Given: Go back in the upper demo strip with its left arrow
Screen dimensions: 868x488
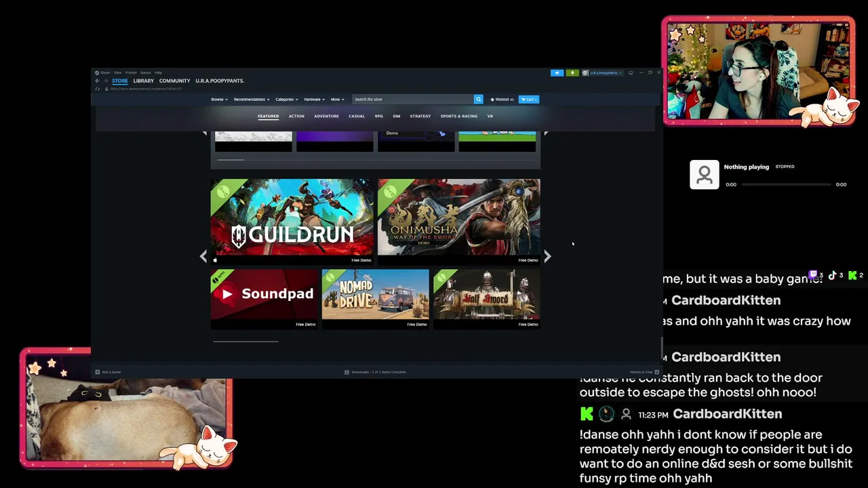Looking at the screenshot, I should click(205, 134).
